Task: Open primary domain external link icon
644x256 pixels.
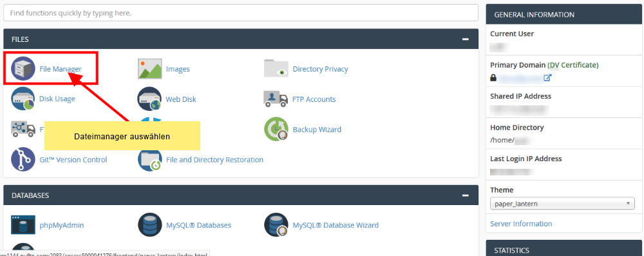Action: [x=547, y=77]
